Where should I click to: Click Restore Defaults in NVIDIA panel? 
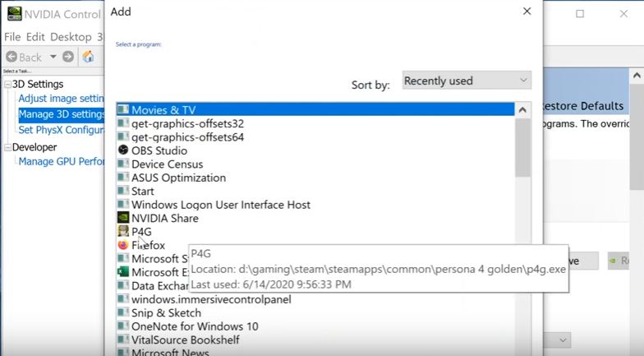(583, 106)
